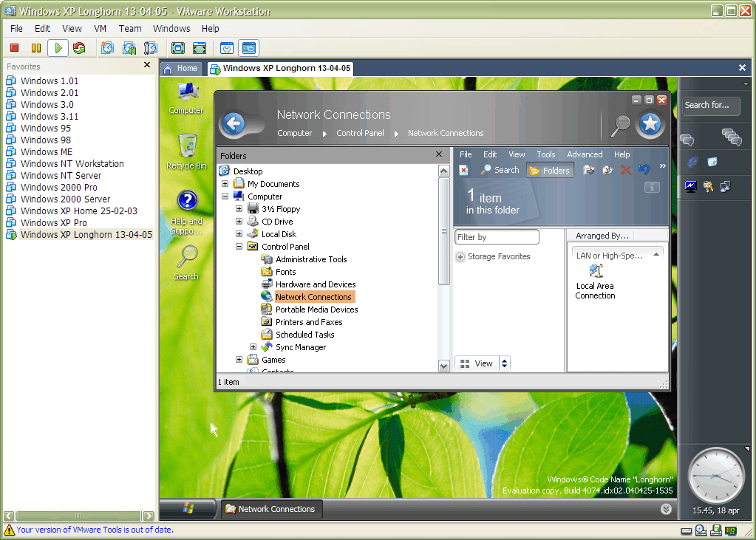This screenshot has width=756, height=540.
Task: Click the Search toolbar button
Action: click(500, 170)
